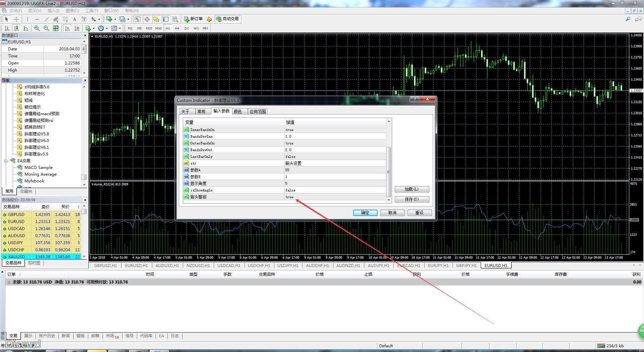Screen dimensions: 644x352
Task: Select the M15 timeframe
Action: tap(149, 28)
